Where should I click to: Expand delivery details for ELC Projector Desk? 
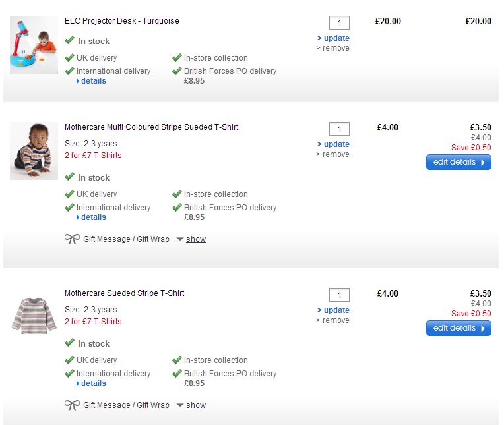click(x=93, y=81)
